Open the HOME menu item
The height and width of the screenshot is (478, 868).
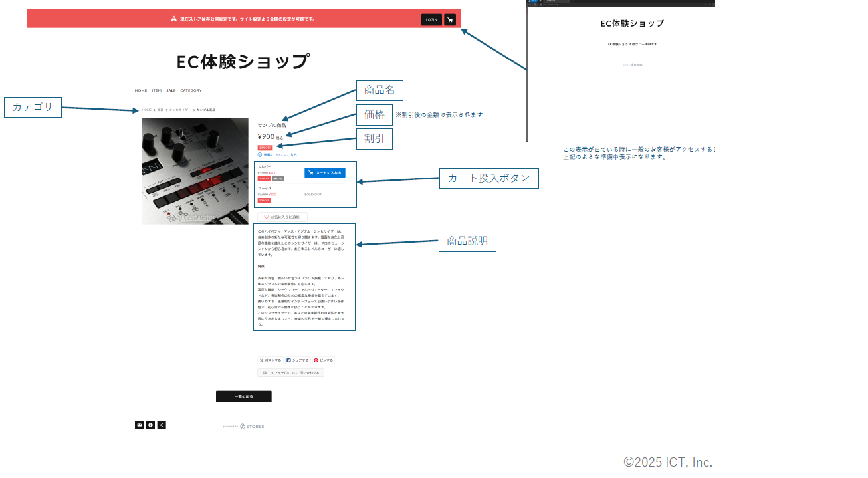click(x=141, y=90)
